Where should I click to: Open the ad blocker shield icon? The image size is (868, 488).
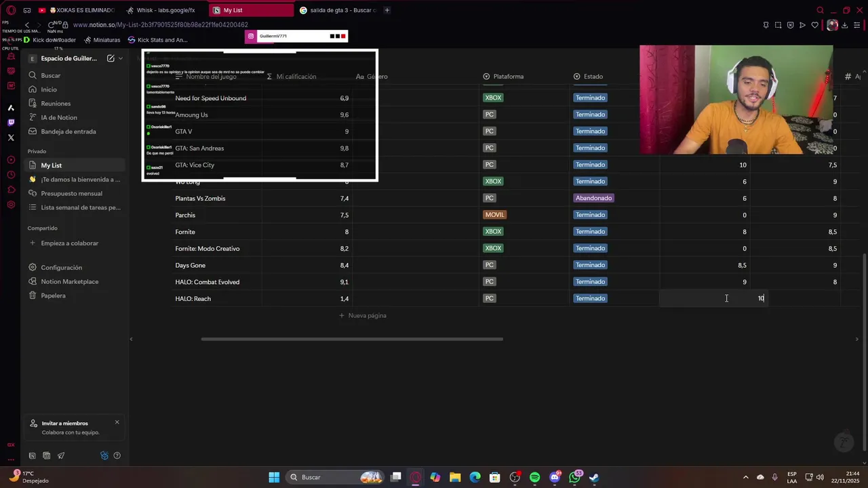[x=790, y=25]
